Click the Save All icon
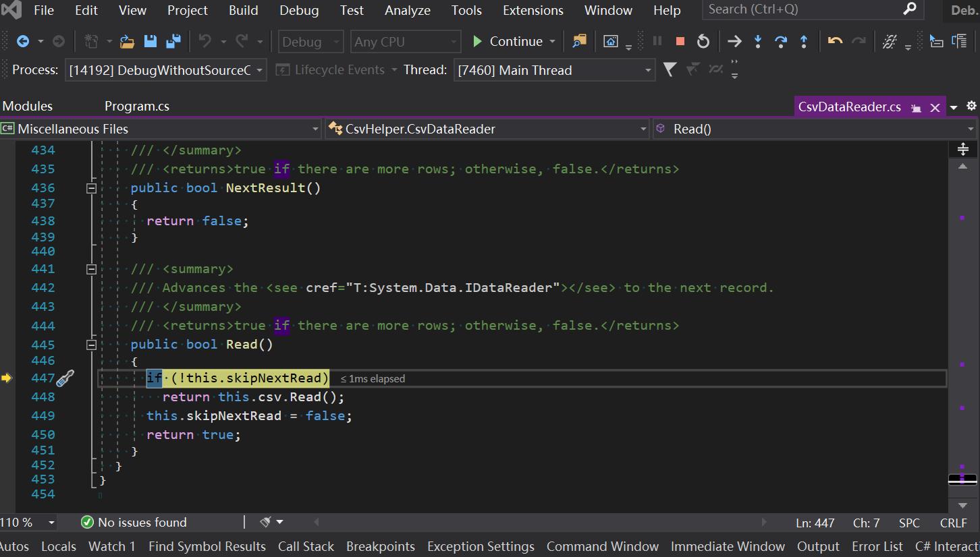 [173, 42]
